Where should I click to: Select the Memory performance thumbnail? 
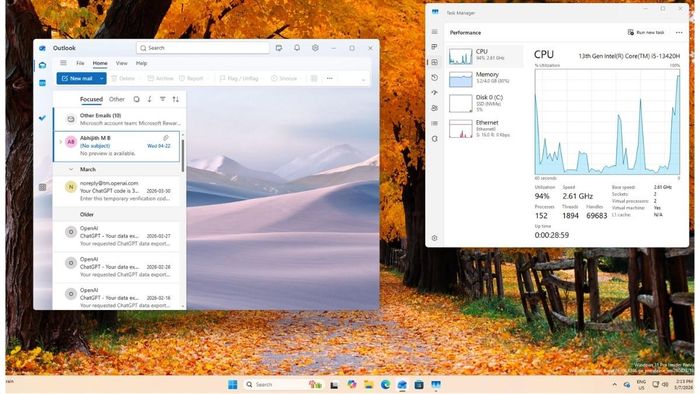(485, 79)
